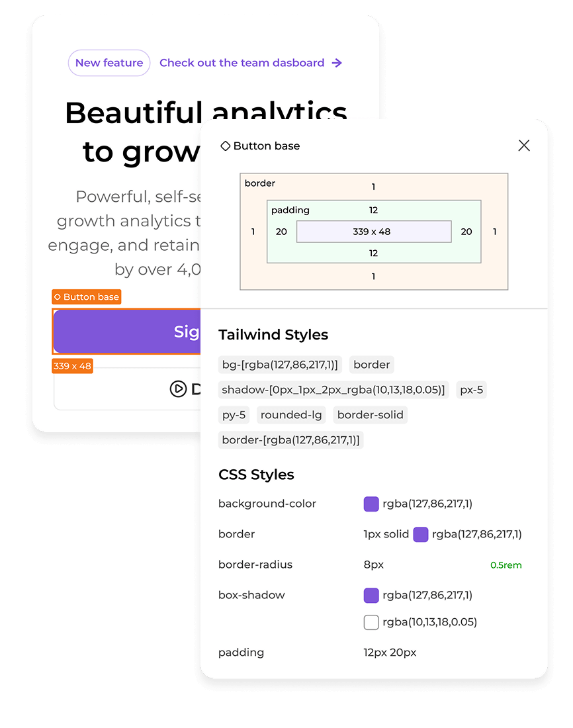The width and height of the screenshot is (573, 728).
Task: Select the shadow Tailwind class chip
Action: click(333, 390)
